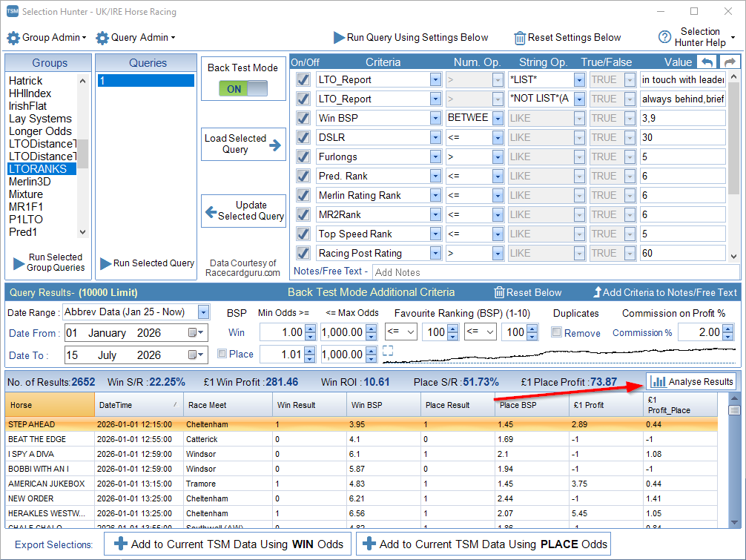This screenshot has height=560, width=746.
Task: Edit the Win BSP value 3,9 field
Action: [x=682, y=118]
